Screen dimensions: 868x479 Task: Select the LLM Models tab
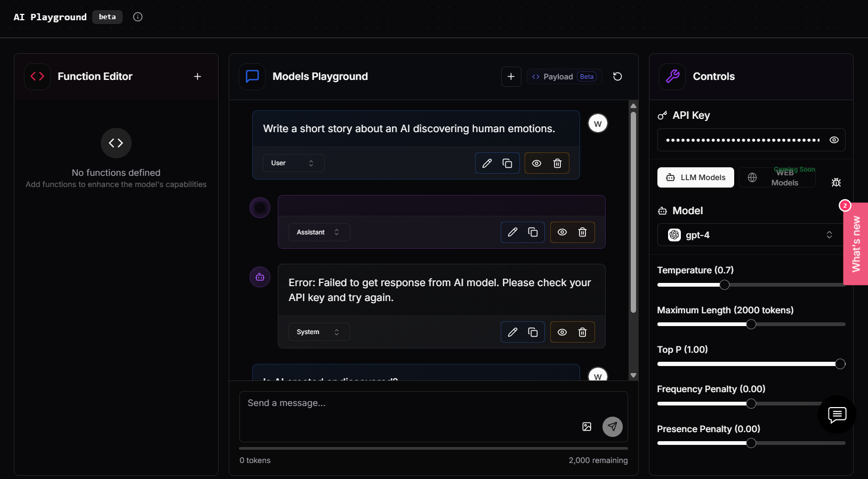click(x=695, y=177)
